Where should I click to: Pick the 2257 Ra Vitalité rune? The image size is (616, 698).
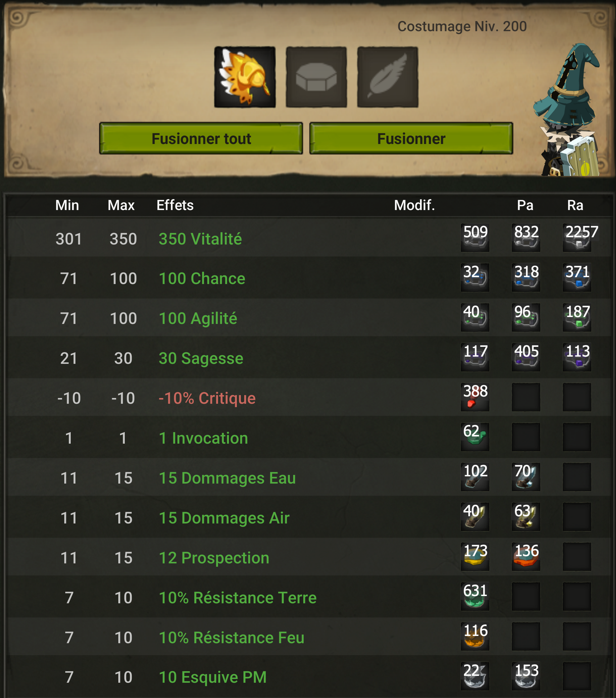click(577, 238)
